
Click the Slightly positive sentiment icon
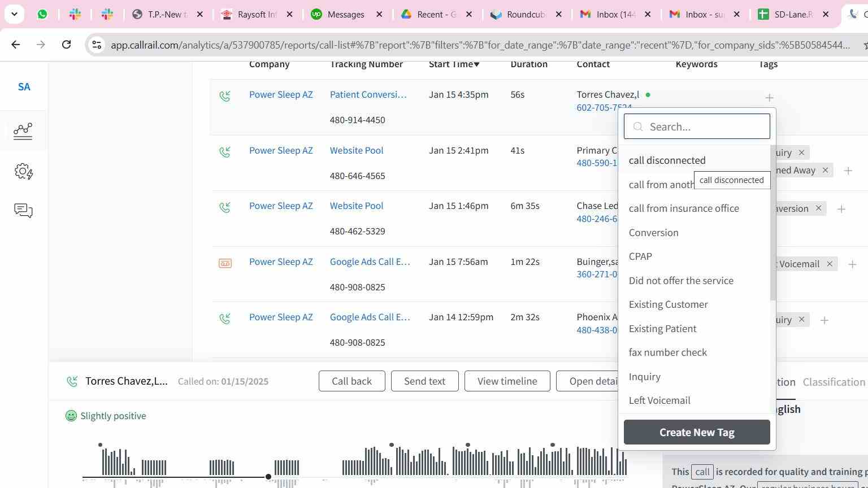point(71,416)
